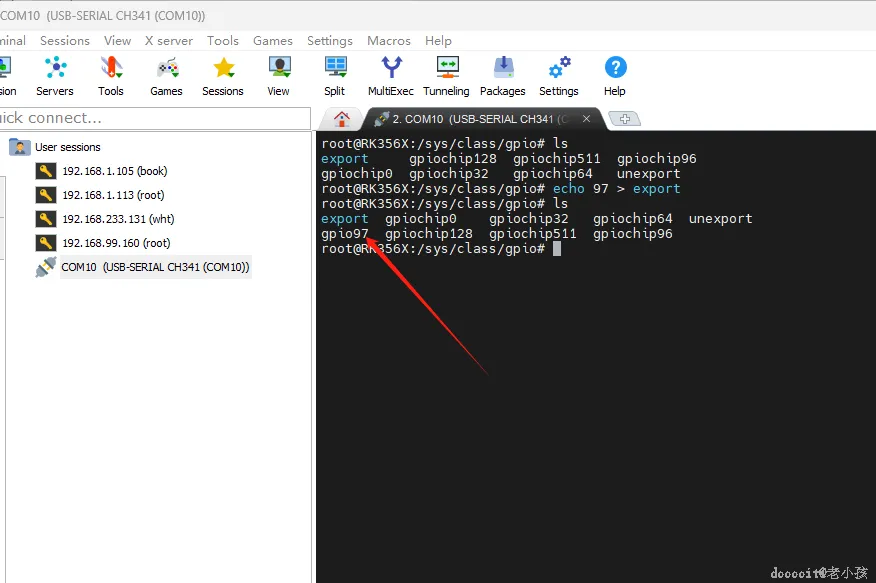Add a new terminal tab
This screenshot has height=583, width=876.
(625, 118)
